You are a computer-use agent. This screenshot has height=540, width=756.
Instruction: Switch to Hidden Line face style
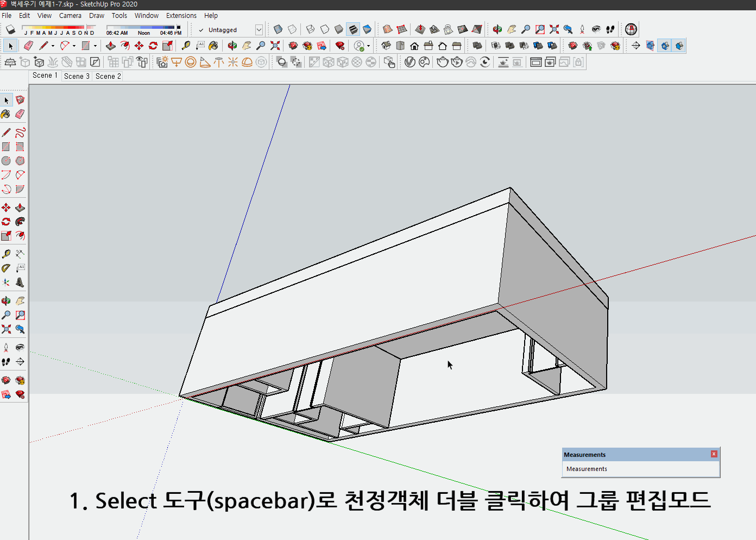point(325,29)
